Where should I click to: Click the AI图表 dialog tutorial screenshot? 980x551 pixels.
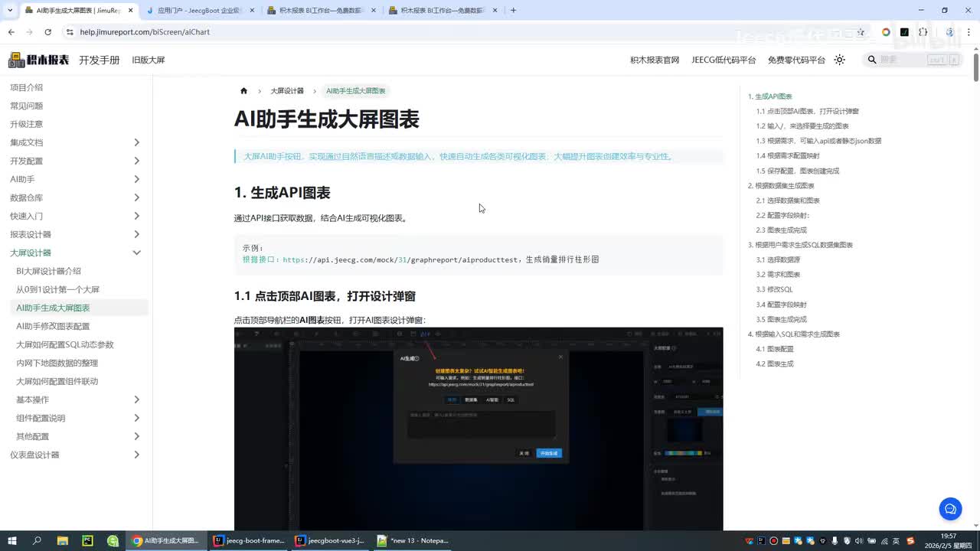point(479,429)
